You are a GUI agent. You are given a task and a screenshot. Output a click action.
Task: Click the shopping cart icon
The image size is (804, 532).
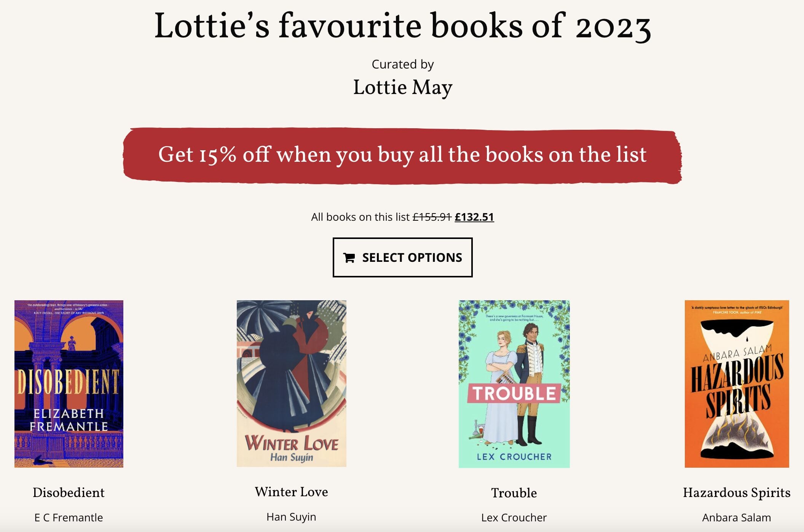tap(349, 258)
